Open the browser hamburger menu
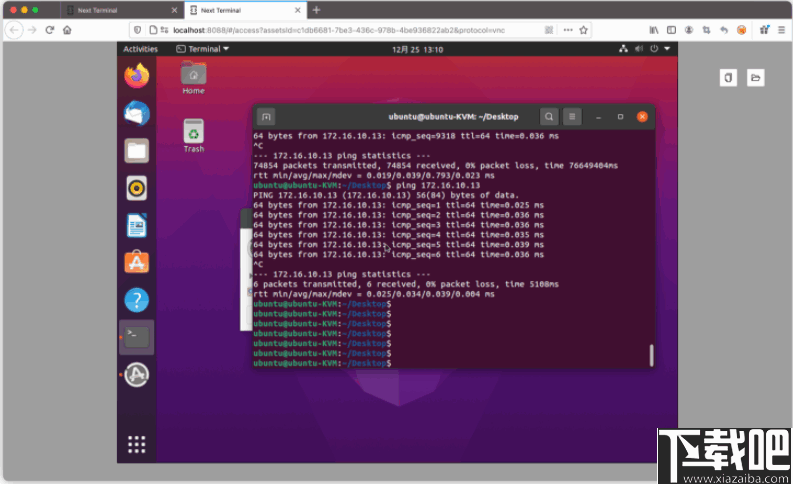The width and height of the screenshot is (793, 484). point(781,30)
